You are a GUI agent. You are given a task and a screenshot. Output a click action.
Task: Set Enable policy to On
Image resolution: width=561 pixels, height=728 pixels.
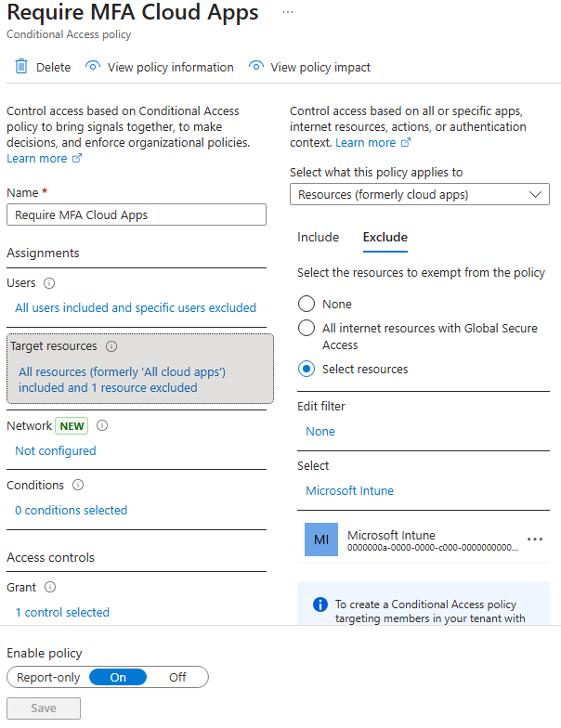pyautogui.click(x=118, y=678)
